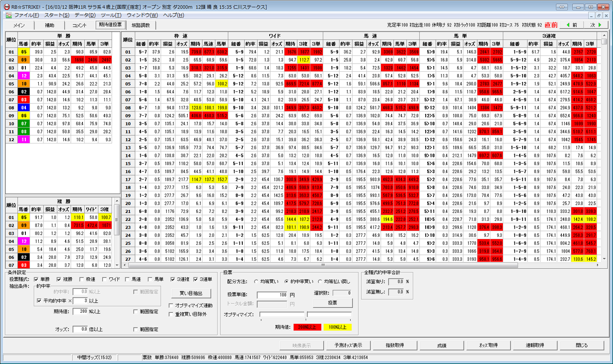
Task: Open the データ menu
Action: tap(85, 15)
